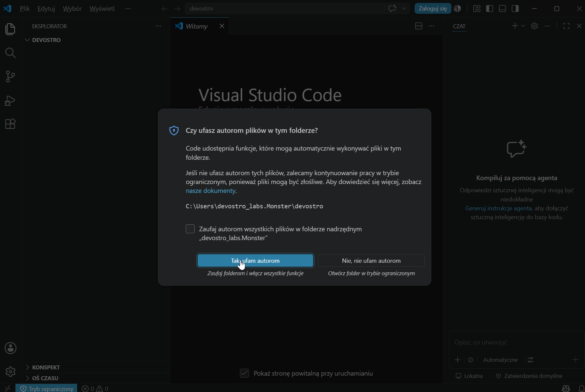Open dropdown next to new chat plus
585x392 pixels.
pyautogui.click(x=523, y=26)
